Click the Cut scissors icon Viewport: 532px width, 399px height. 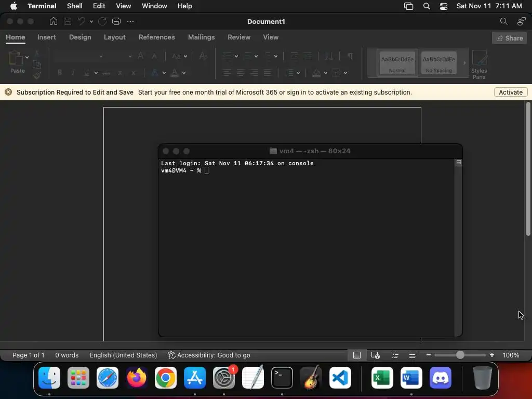[37, 53]
